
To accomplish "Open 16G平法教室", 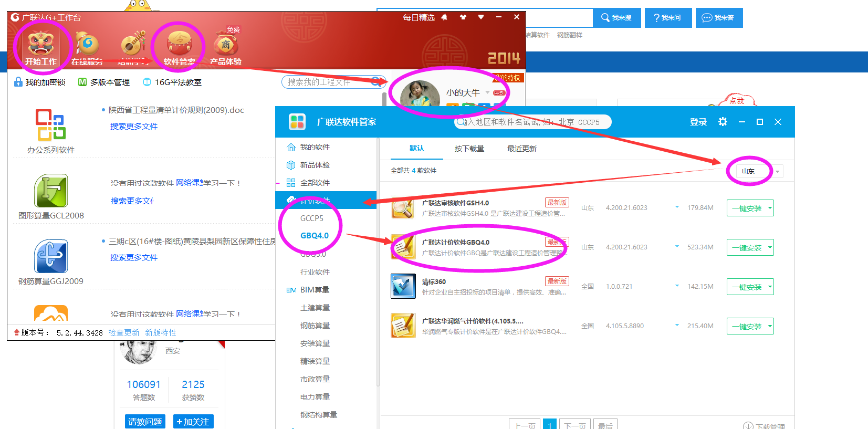I will pyautogui.click(x=172, y=82).
